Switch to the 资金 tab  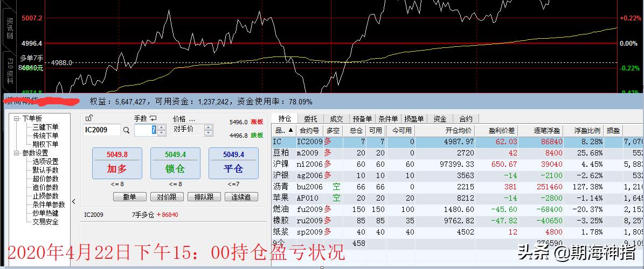[440, 119]
